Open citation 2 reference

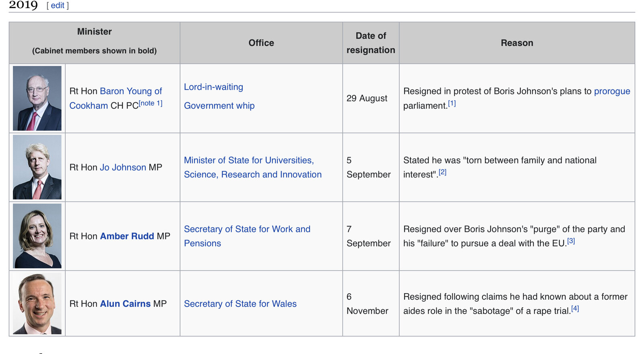pyautogui.click(x=442, y=172)
